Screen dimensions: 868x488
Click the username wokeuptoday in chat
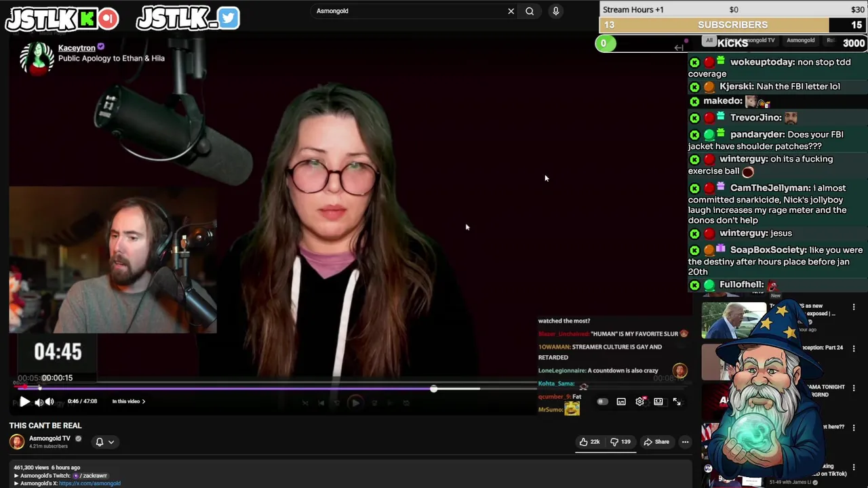click(762, 62)
